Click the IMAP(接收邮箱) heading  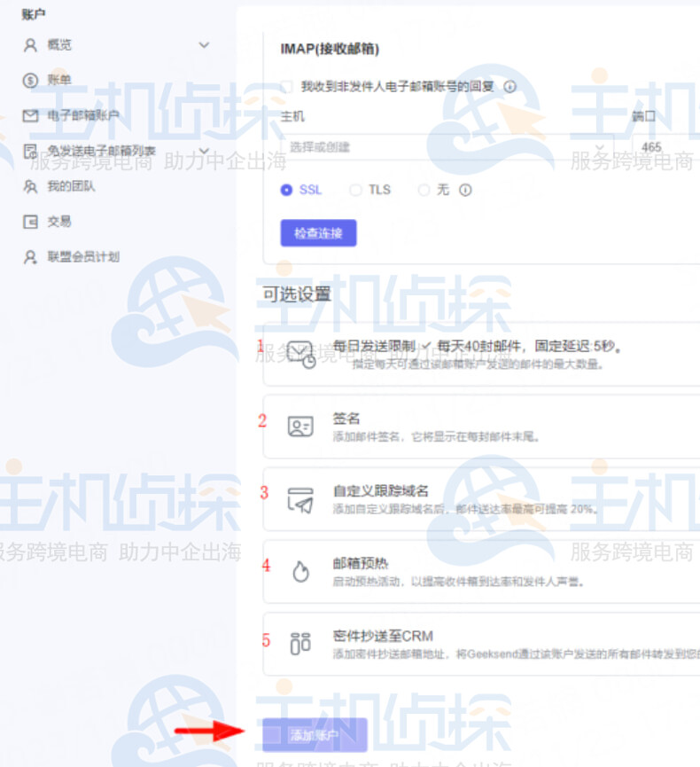[330, 49]
